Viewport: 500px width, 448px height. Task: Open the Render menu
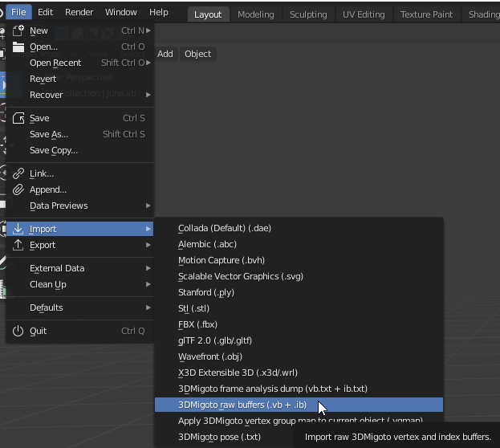point(79,12)
